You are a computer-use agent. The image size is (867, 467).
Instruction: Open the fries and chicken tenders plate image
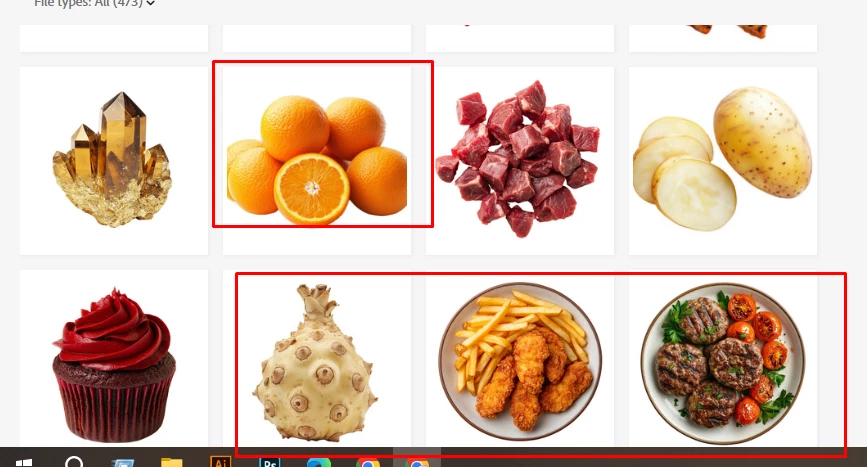520,358
